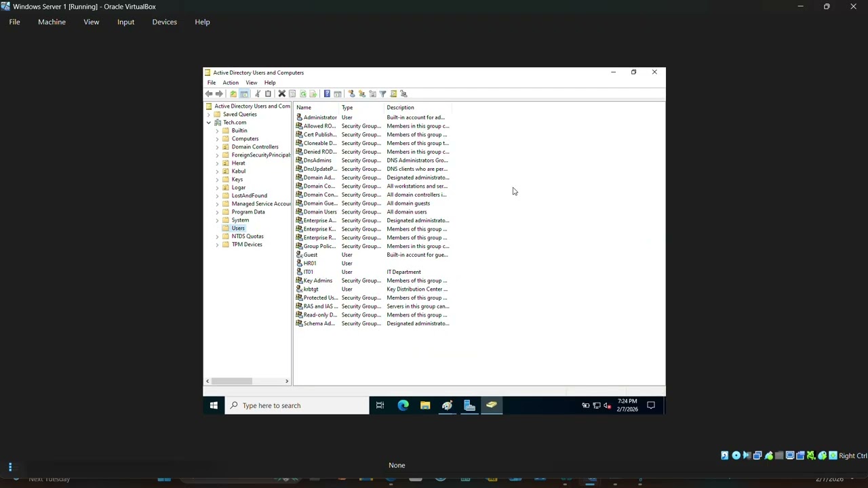
Task: Launch Microsoft Edge from taskbar
Action: click(x=403, y=405)
